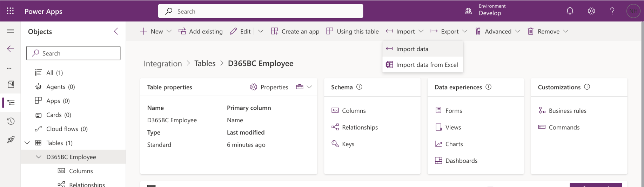Click the Objects search field
644x187 pixels.
pos(73,53)
